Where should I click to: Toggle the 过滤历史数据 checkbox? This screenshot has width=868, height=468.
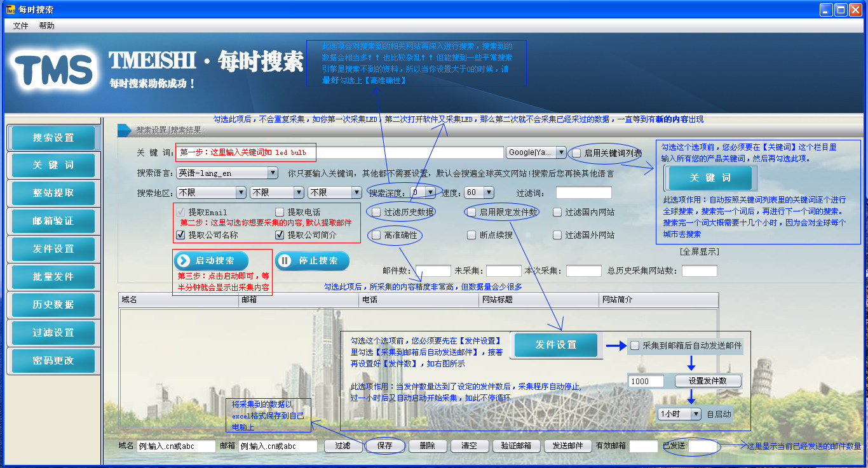pyautogui.click(x=377, y=212)
